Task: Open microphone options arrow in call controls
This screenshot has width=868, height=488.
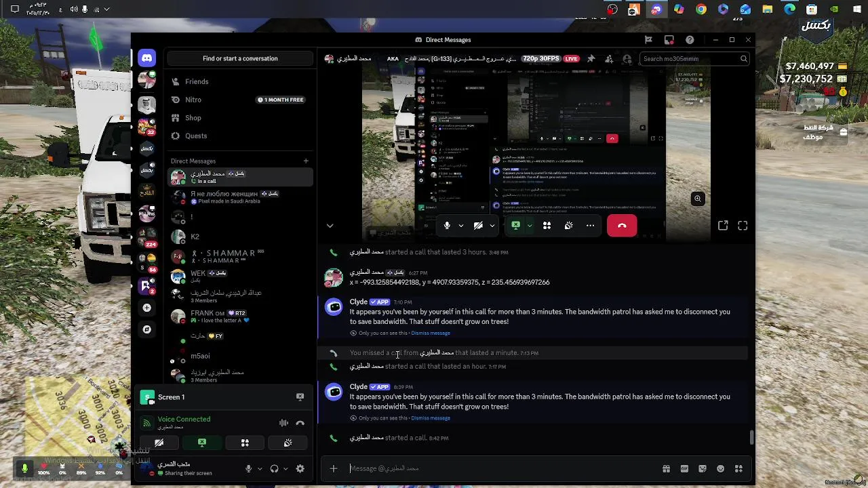Action: [461, 226]
